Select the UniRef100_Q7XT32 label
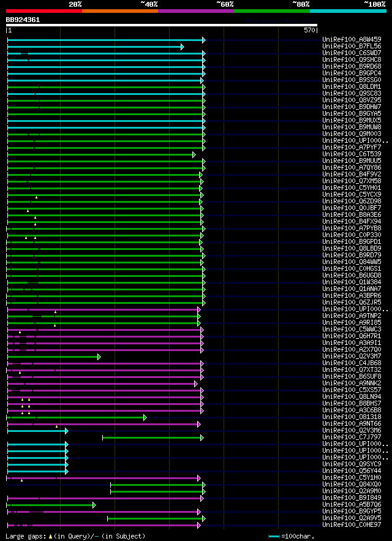This screenshot has height=541, width=392. (352, 371)
